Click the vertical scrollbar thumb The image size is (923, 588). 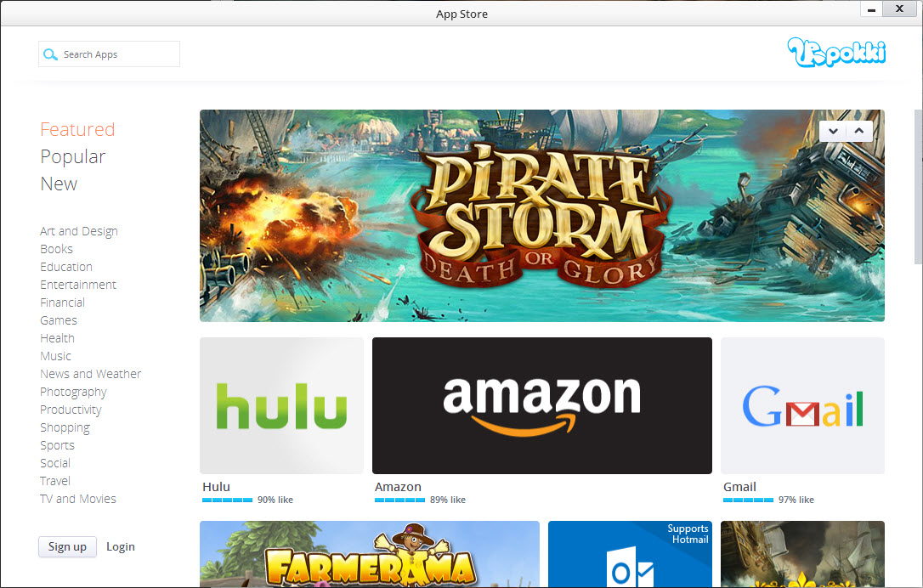(x=918, y=187)
